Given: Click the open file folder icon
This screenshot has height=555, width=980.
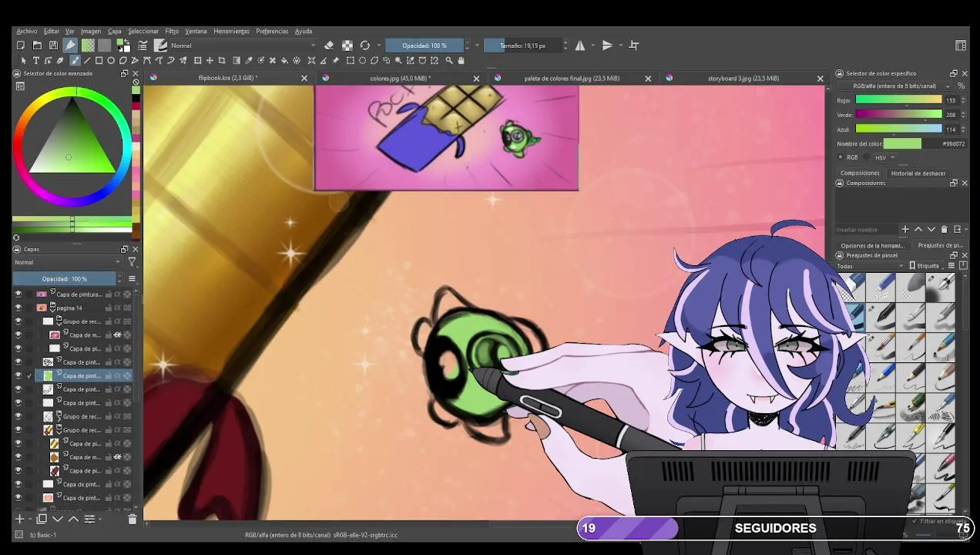Looking at the screenshot, I should point(37,45).
